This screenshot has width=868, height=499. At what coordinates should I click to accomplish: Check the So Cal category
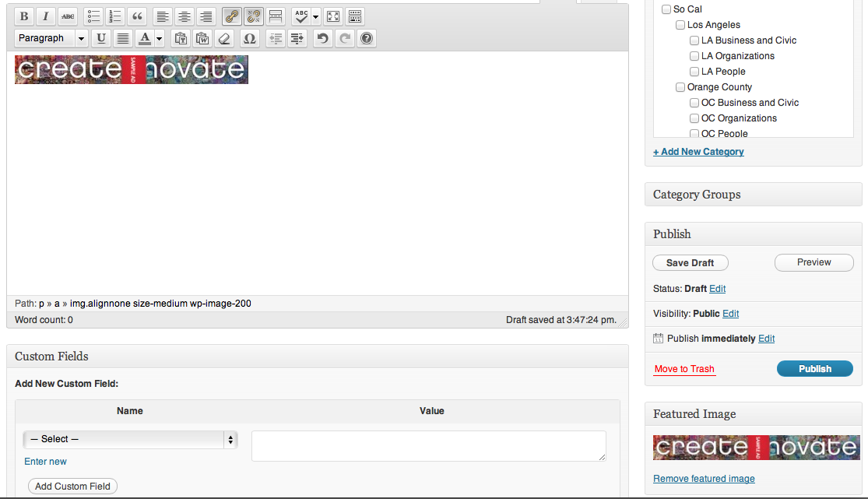pyautogui.click(x=666, y=9)
